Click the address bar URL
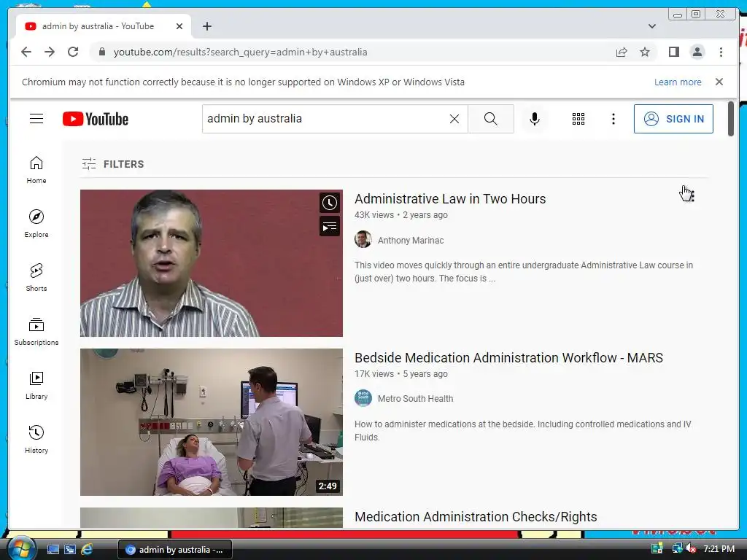 tap(240, 52)
